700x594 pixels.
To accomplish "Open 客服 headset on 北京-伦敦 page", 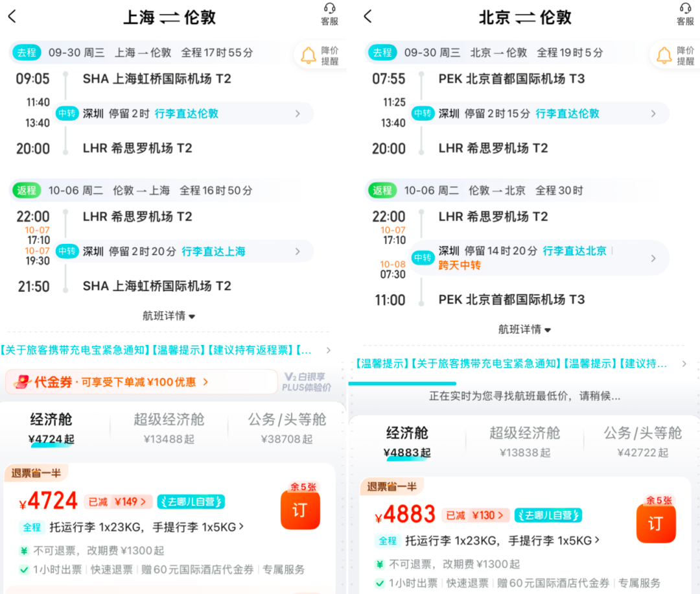I will point(685,14).
